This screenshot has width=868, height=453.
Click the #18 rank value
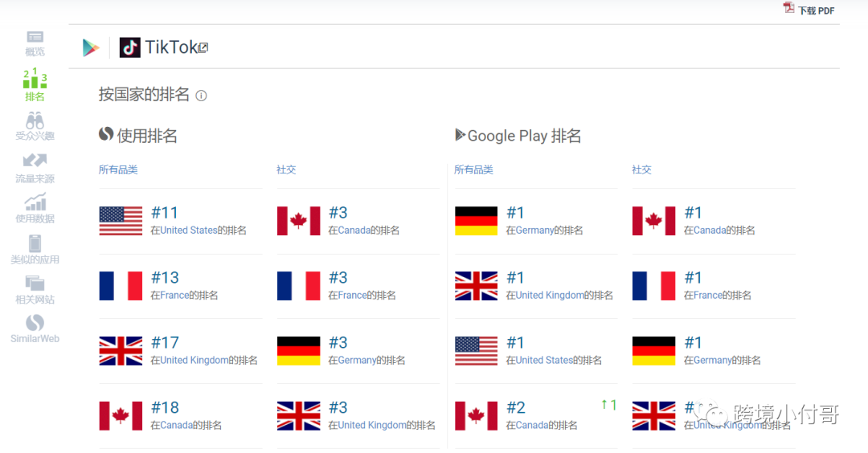pyautogui.click(x=165, y=408)
